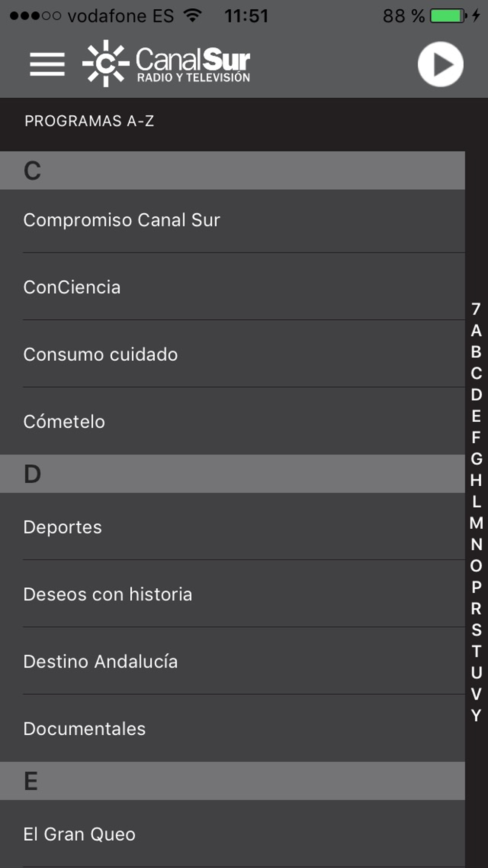Viewport: 488px width, 868px height.
Task: Tap the Canal Sur logo
Action: click(x=166, y=63)
